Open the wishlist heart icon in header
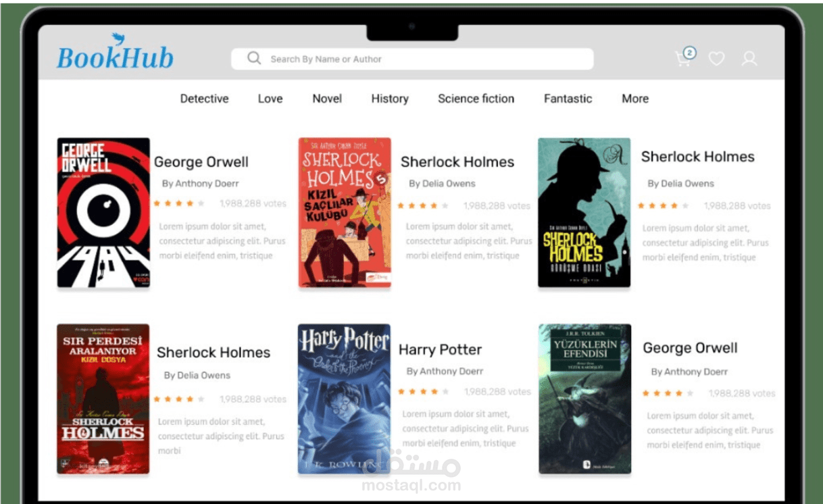 click(x=716, y=59)
